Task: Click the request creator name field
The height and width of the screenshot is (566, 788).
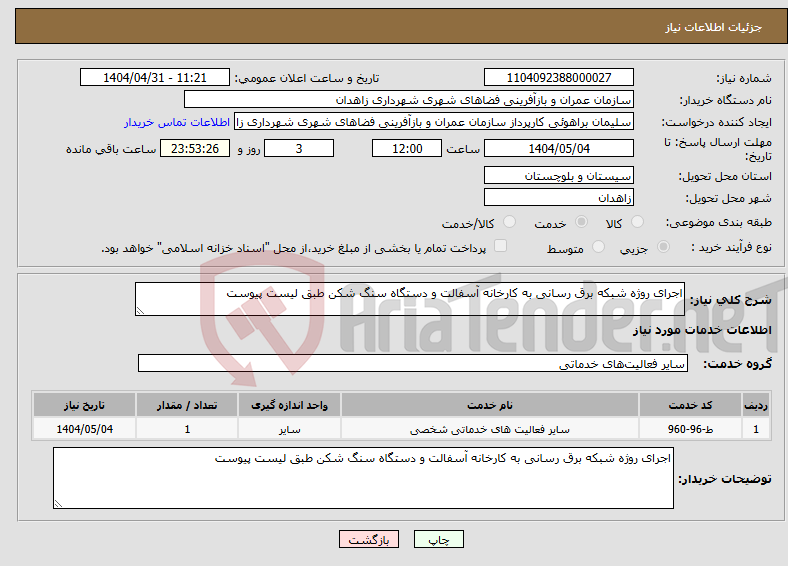Action: (x=434, y=122)
